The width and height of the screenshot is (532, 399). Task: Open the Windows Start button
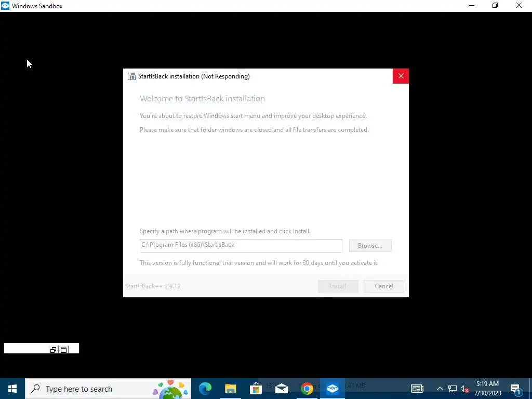click(x=12, y=389)
